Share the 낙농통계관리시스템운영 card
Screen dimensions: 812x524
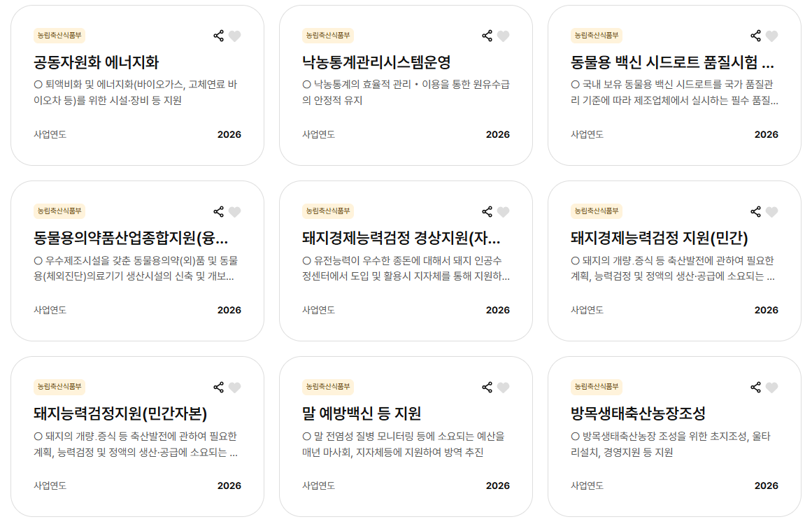pyautogui.click(x=487, y=36)
